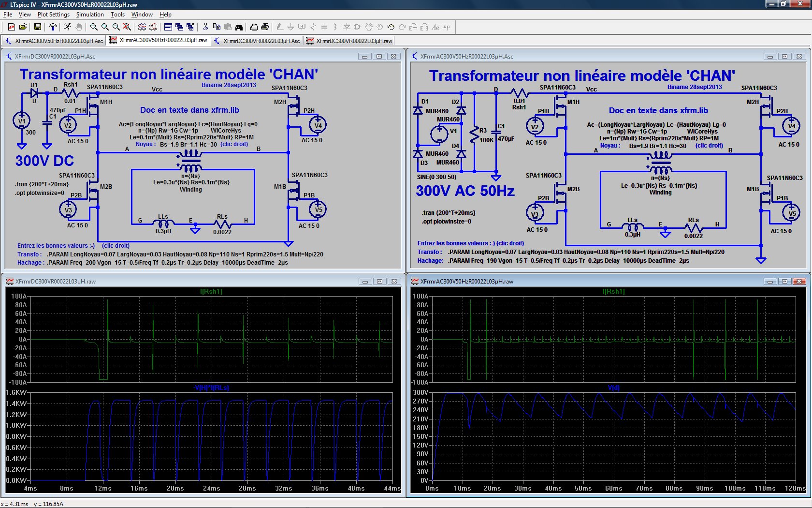This screenshot has width=812, height=508.
Task: Click the Zoom to Fit toolbar icon
Action: click(x=127, y=27)
